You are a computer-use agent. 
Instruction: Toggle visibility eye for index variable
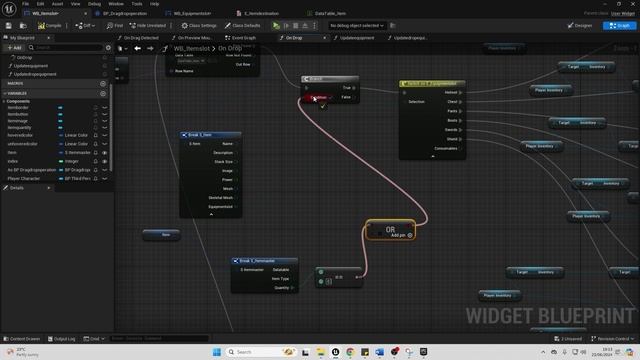[x=104, y=162]
